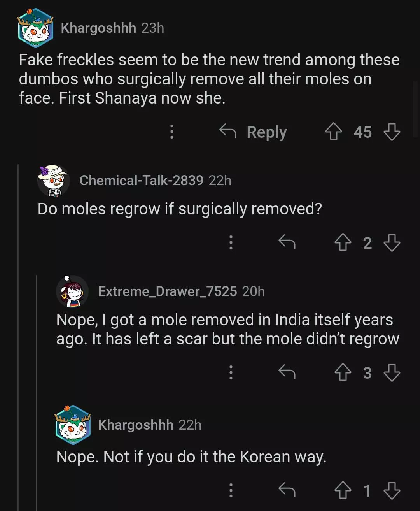Screen dimensions: 420x511
Task: Open more options on 'Korean way' comment
Action: pos(231,490)
